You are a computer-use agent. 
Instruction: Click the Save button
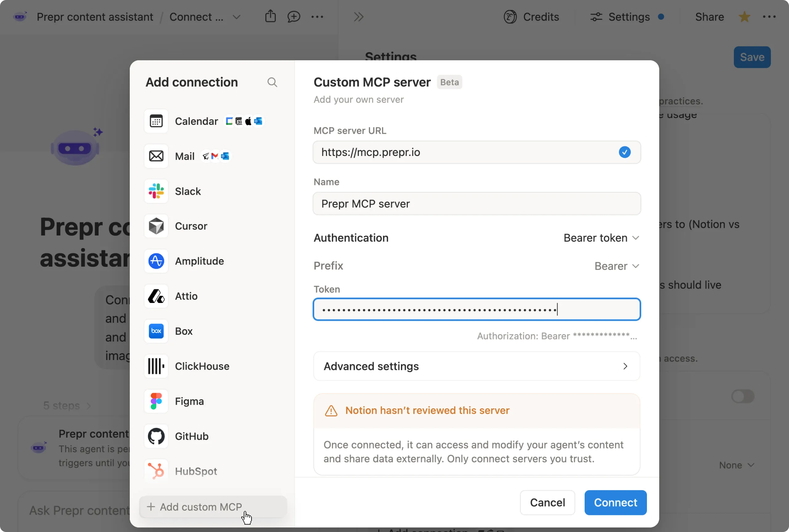(x=752, y=57)
